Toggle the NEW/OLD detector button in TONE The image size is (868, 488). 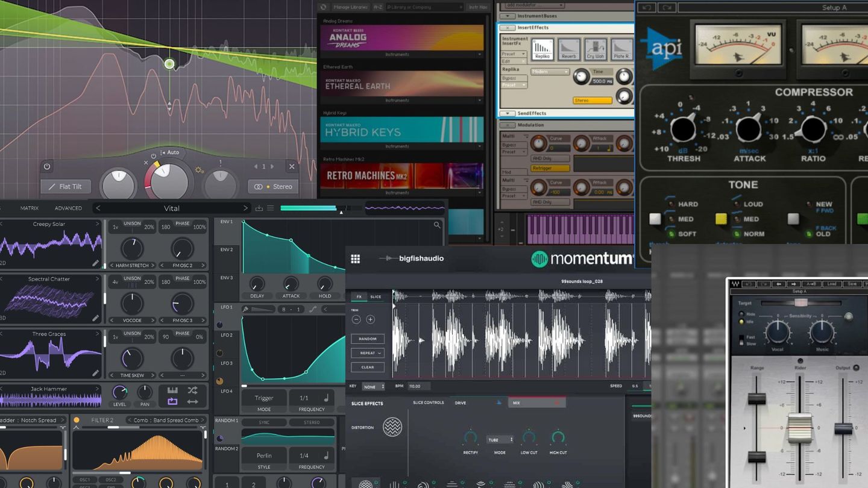pyautogui.click(x=793, y=219)
